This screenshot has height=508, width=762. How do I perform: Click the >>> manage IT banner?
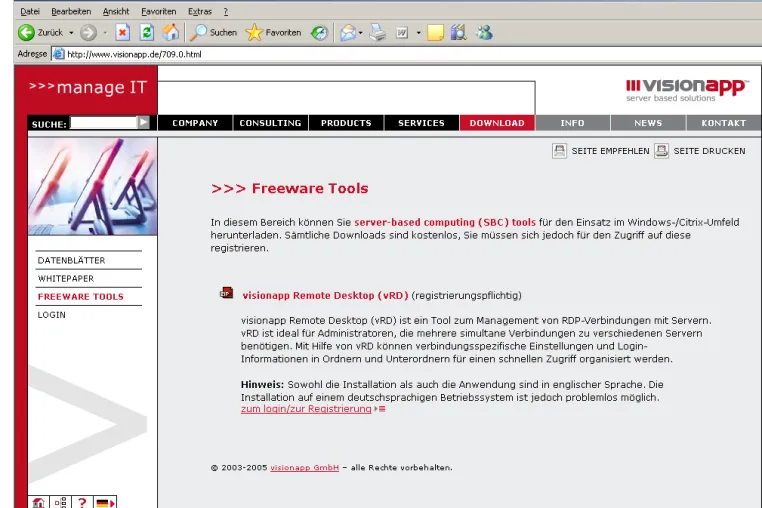[88, 88]
